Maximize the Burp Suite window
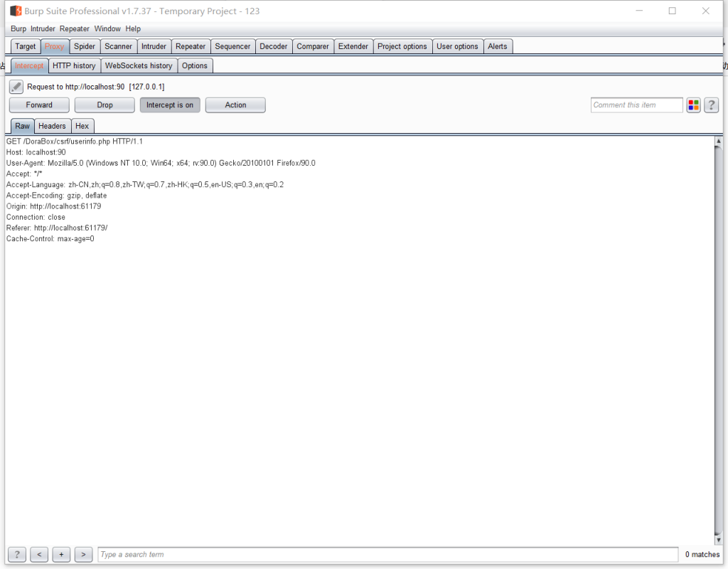 [673, 11]
